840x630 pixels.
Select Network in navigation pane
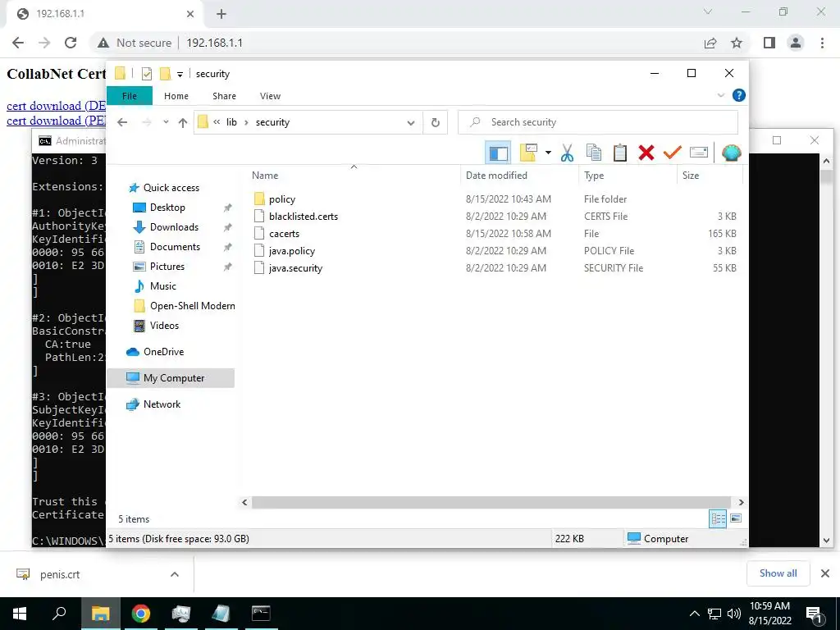tap(162, 404)
